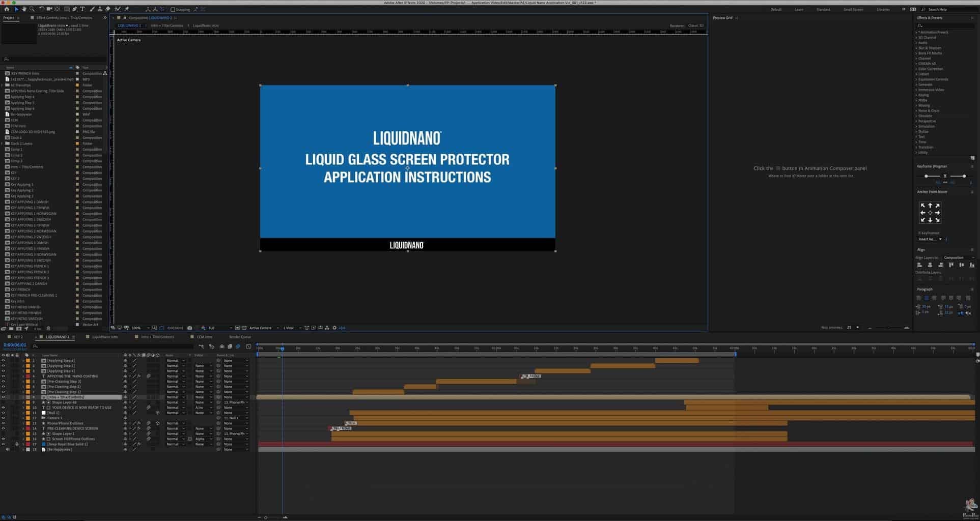The height and width of the screenshot is (521, 980).
Task: Click the Motion Blur enable icon in timeline
Action: (x=238, y=346)
